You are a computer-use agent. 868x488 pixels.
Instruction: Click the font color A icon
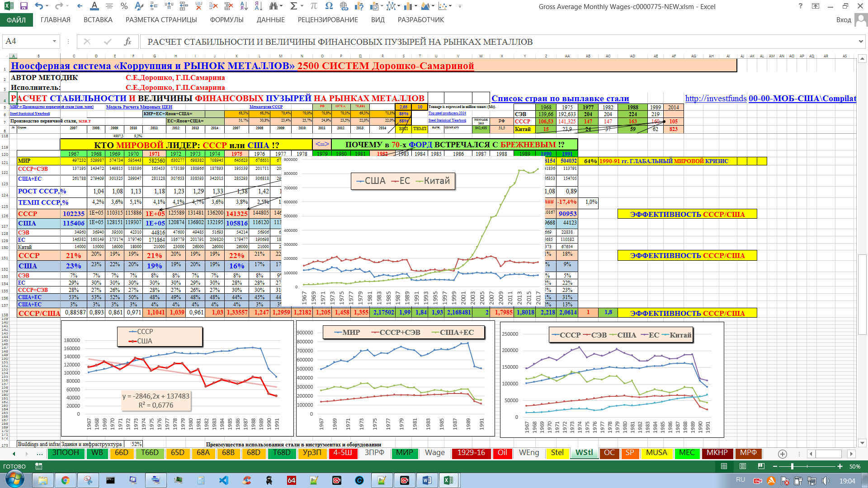coord(94,6)
